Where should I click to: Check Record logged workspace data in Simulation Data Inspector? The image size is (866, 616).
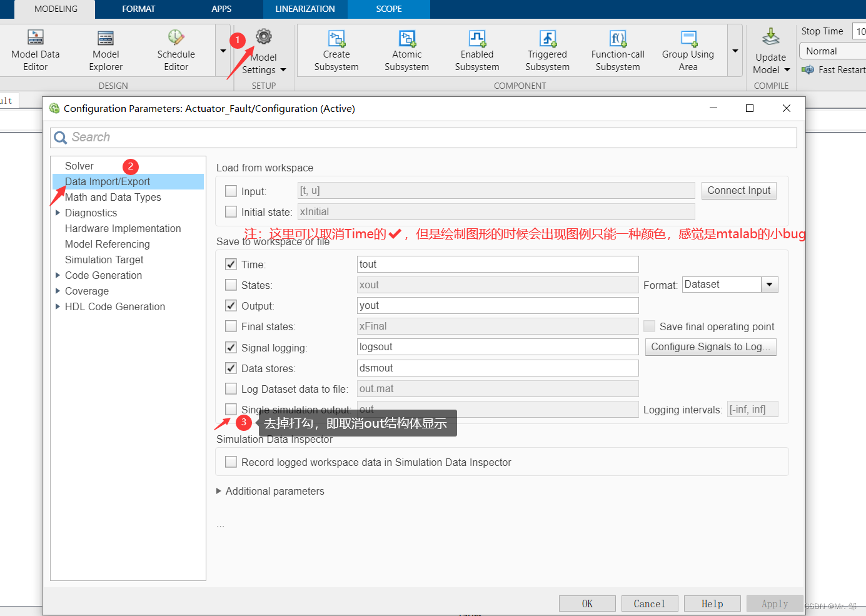(231, 462)
